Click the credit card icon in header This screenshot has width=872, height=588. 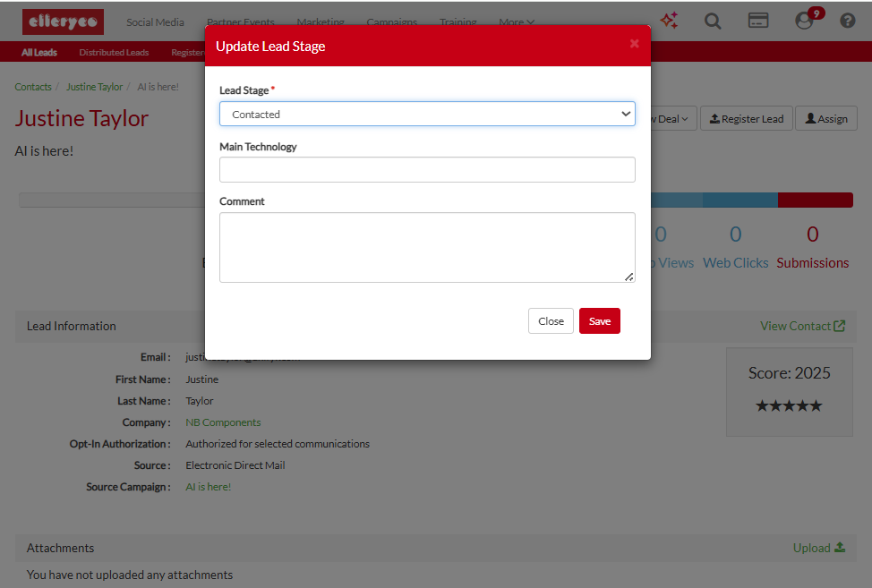pyautogui.click(x=758, y=21)
